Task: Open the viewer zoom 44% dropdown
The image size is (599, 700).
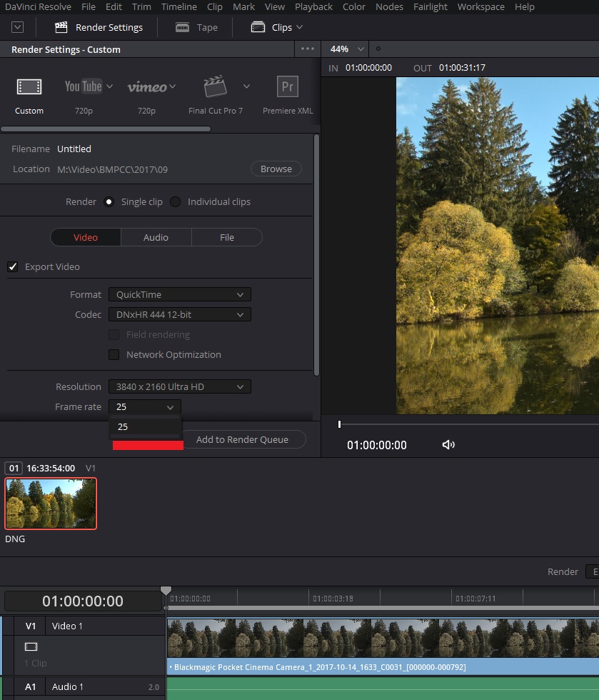Action: (346, 49)
